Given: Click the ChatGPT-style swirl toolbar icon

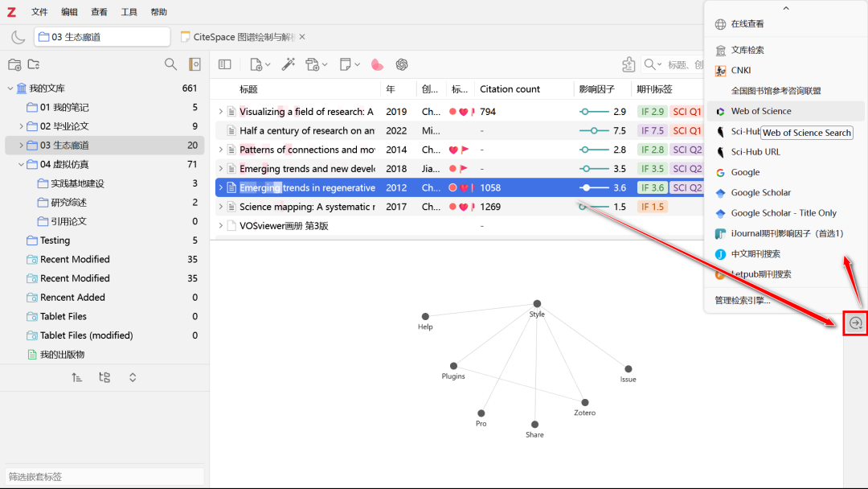Looking at the screenshot, I should pyautogui.click(x=402, y=64).
